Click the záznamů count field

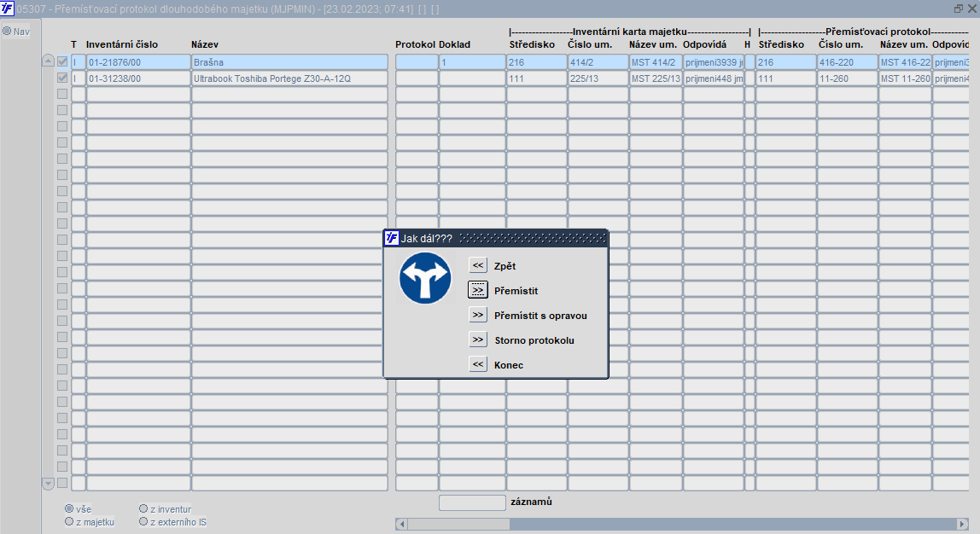click(473, 502)
